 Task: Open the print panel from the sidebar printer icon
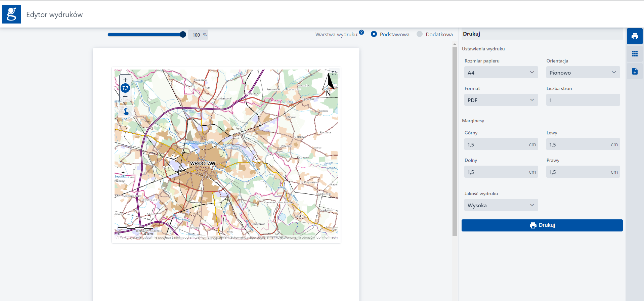[x=635, y=36]
